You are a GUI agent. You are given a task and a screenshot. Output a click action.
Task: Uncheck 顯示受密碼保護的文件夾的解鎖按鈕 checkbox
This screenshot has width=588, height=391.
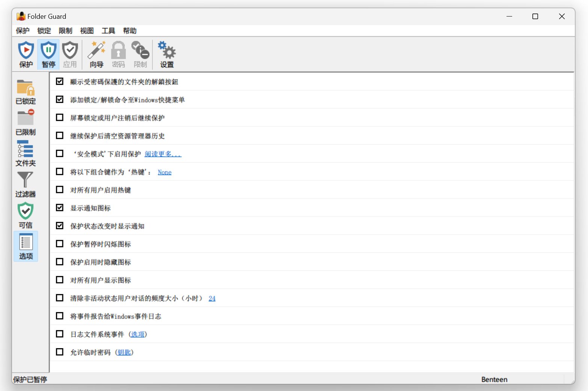pyautogui.click(x=60, y=81)
